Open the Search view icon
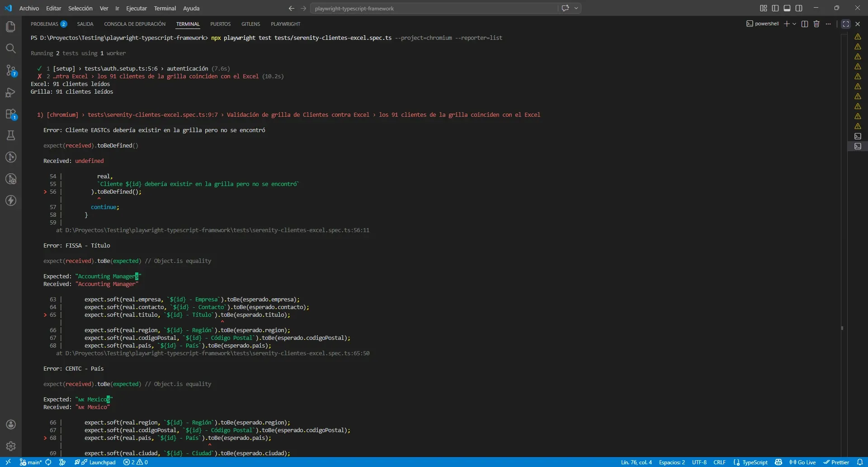Image resolution: width=868 pixels, height=467 pixels. (x=11, y=48)
